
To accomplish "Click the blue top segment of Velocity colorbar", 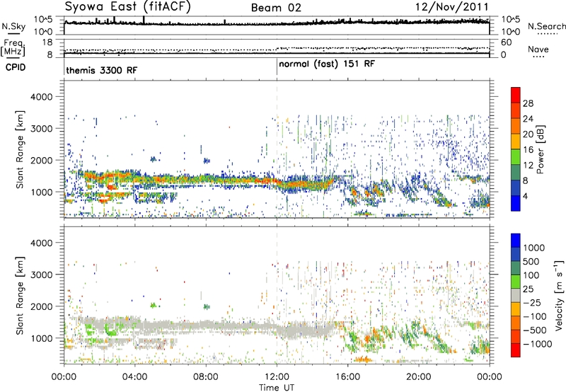I will (x=516, y=241).
